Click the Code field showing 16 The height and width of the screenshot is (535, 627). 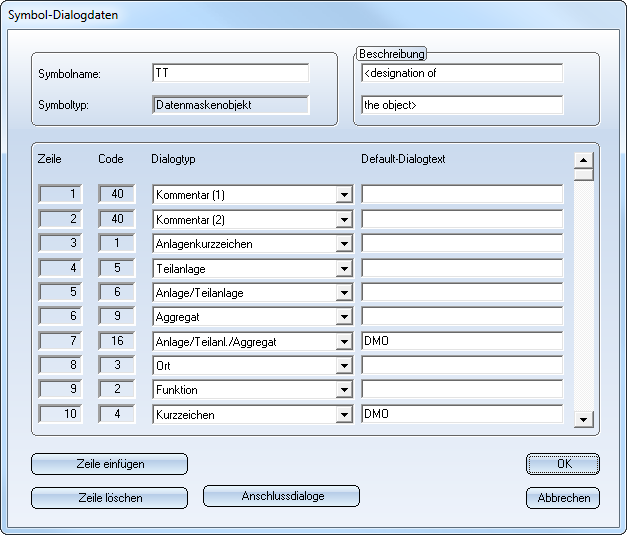(x=117, y=341)
